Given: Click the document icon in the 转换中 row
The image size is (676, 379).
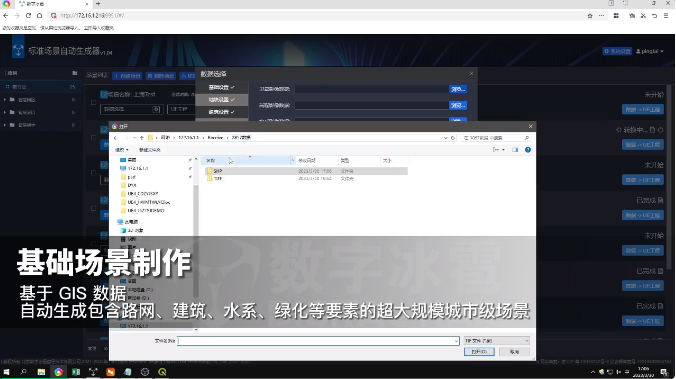Looking at the screenshot, I should tap(652, 130).
